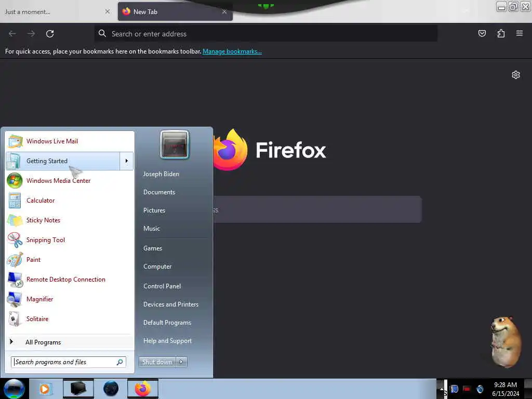Open Control Panel
Image resolution: width=532 pixels, height=399 pixels.
click(162, 286)
